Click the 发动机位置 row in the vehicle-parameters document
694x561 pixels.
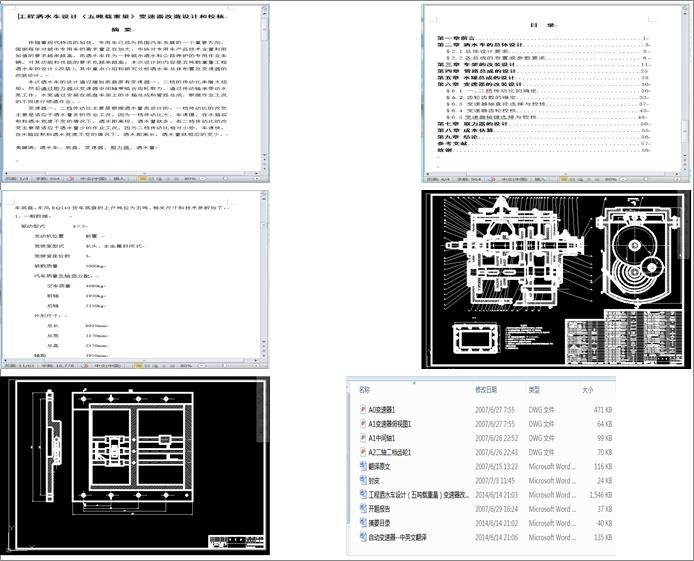[x=69, y=236]
